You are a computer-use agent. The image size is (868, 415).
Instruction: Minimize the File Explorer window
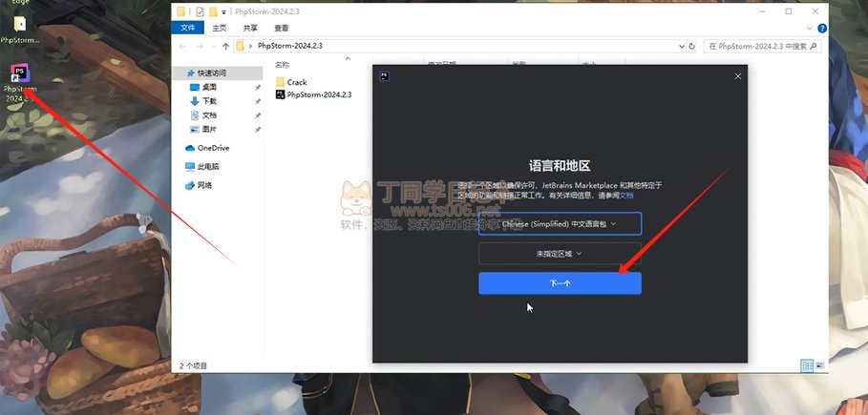click(761, 11)
